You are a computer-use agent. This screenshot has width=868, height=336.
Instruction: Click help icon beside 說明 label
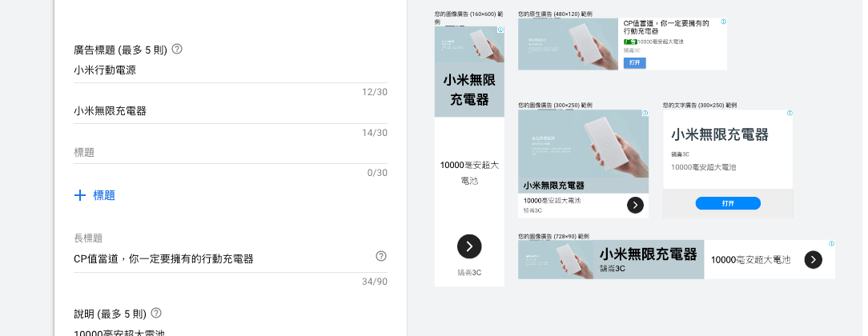(x=156, y=313)
